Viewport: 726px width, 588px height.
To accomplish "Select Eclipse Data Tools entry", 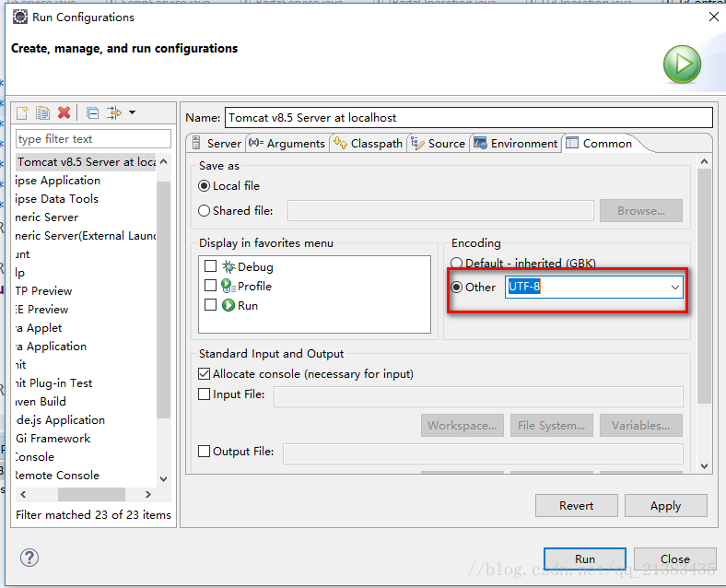I will (x=56, y=199).
